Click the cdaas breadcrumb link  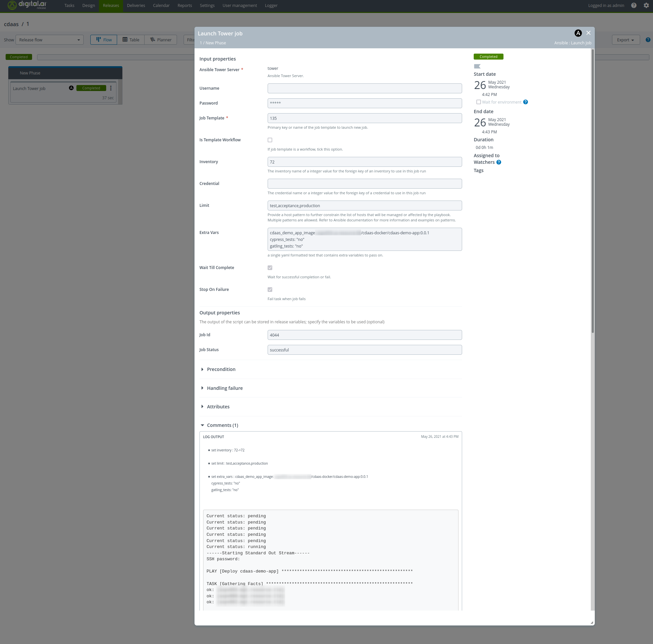(x=11, y=24)
